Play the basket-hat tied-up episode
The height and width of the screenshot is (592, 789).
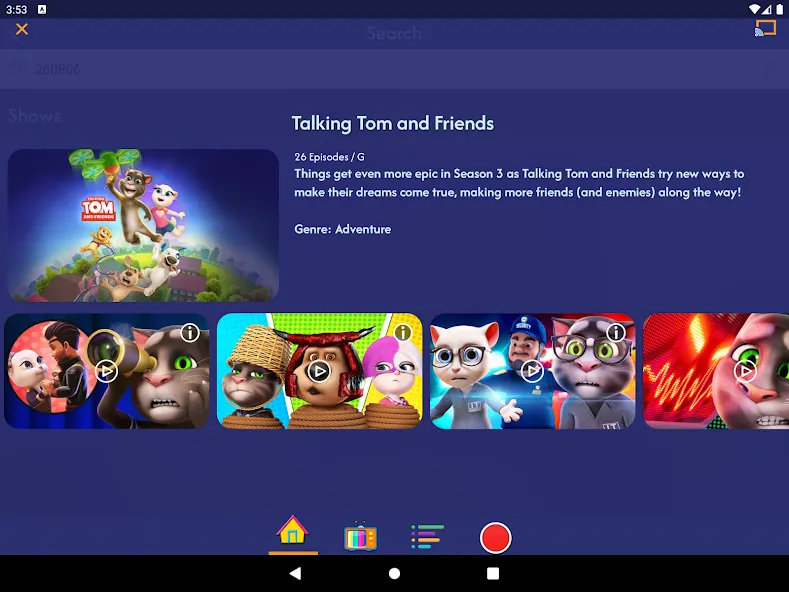(319, 372)
